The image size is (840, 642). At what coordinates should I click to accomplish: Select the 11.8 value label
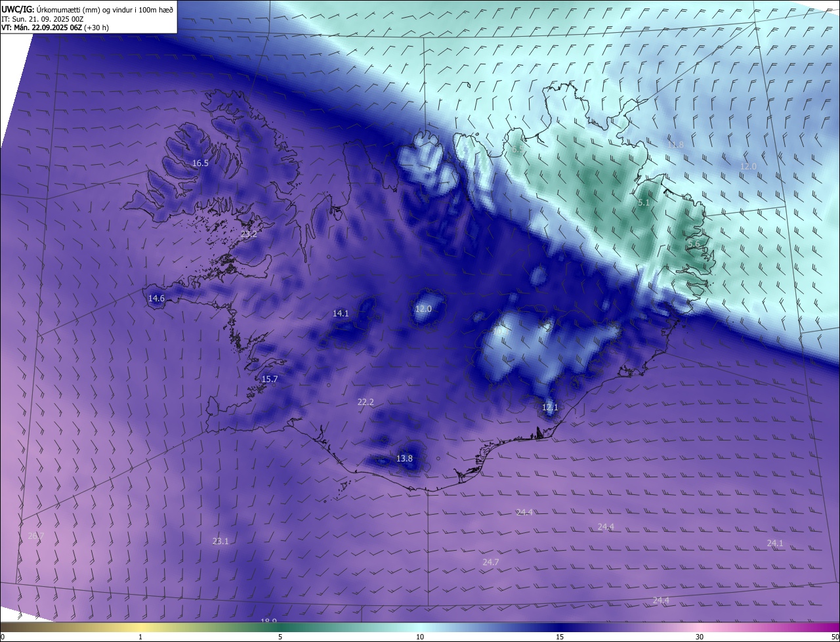click(675, 144)
